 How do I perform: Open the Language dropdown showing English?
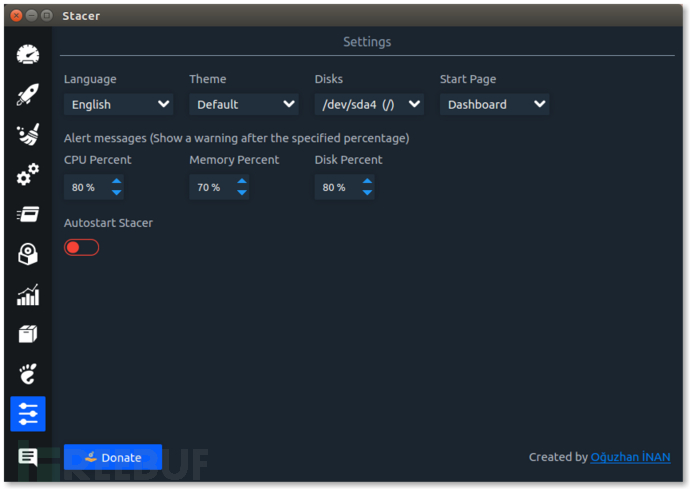[118, 104]
